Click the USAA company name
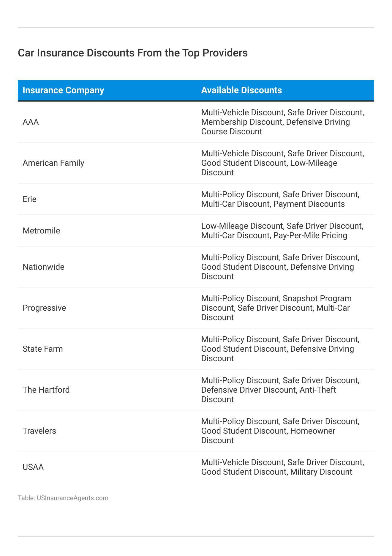The height and width of the screenshot is (556, 392). [x=33, y=467]
